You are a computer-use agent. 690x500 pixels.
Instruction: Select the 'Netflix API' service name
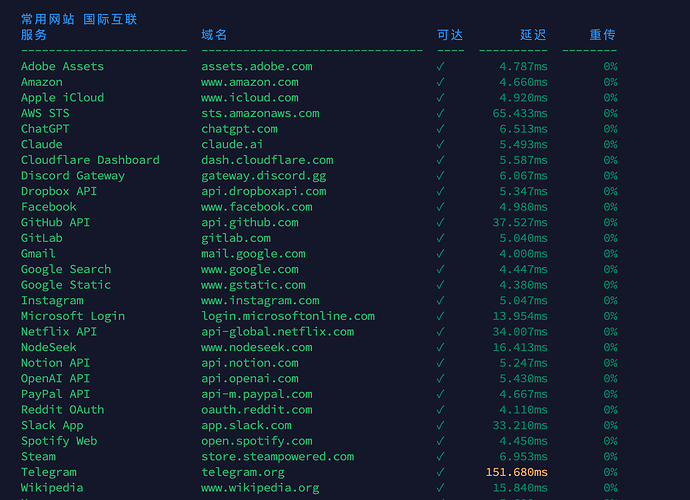pyautogui.click(x=59, y=332)
